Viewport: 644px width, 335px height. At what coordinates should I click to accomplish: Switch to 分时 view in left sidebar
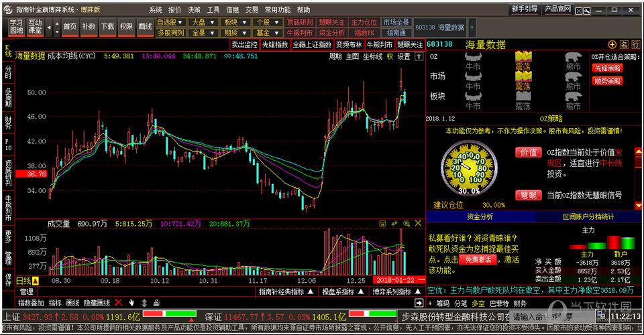click(x=8, y=72)
